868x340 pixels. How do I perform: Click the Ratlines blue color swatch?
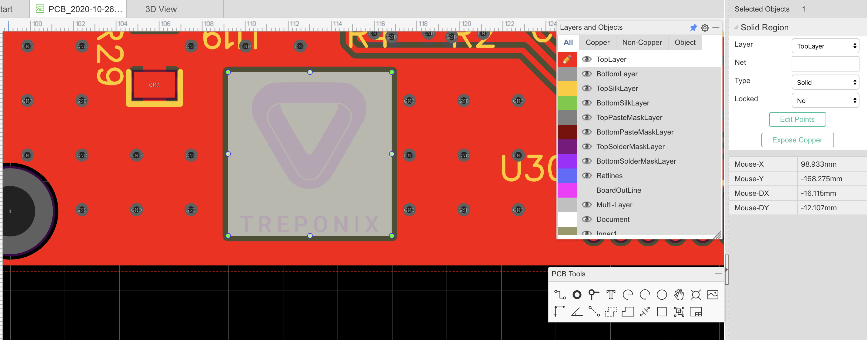[567, 175]
